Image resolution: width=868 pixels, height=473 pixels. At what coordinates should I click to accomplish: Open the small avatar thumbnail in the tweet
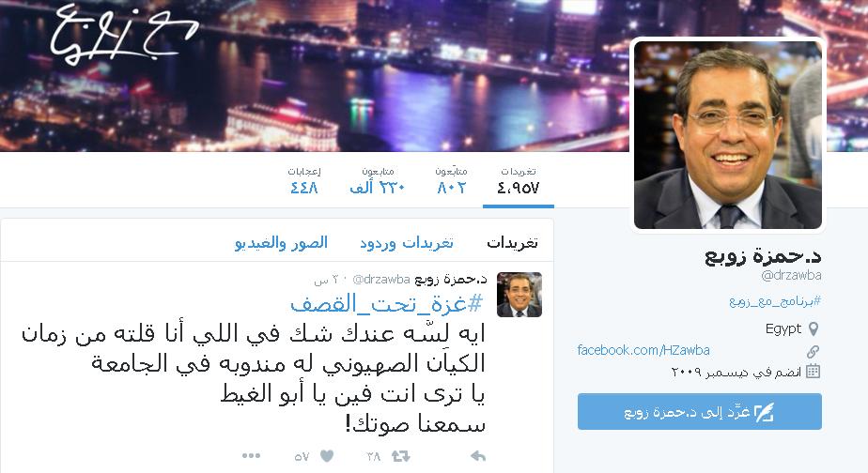click(x=519, y=295)
